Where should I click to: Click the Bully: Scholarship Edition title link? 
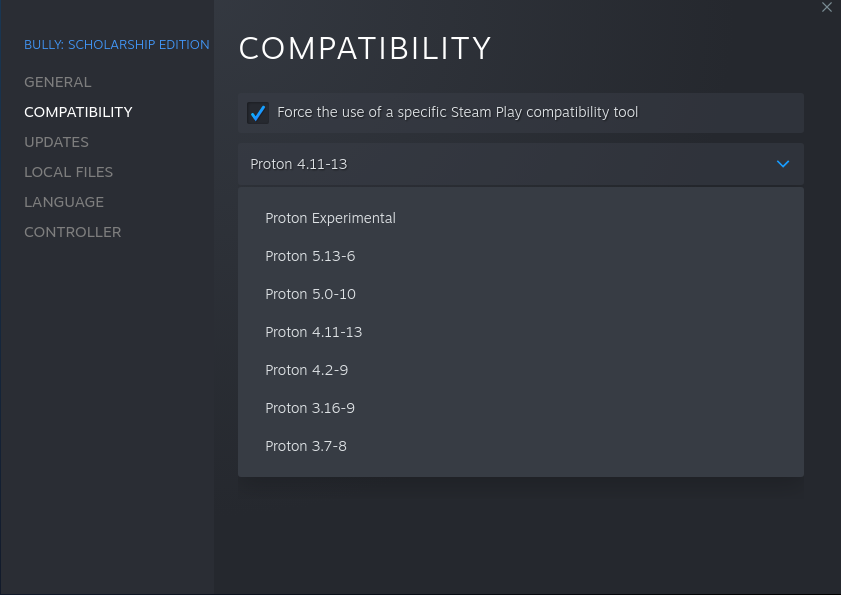pyautogui.click(x=116, y=45)
